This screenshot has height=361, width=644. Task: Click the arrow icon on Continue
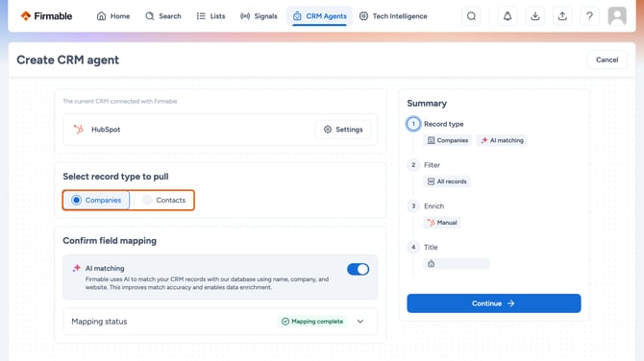point(510,303)
